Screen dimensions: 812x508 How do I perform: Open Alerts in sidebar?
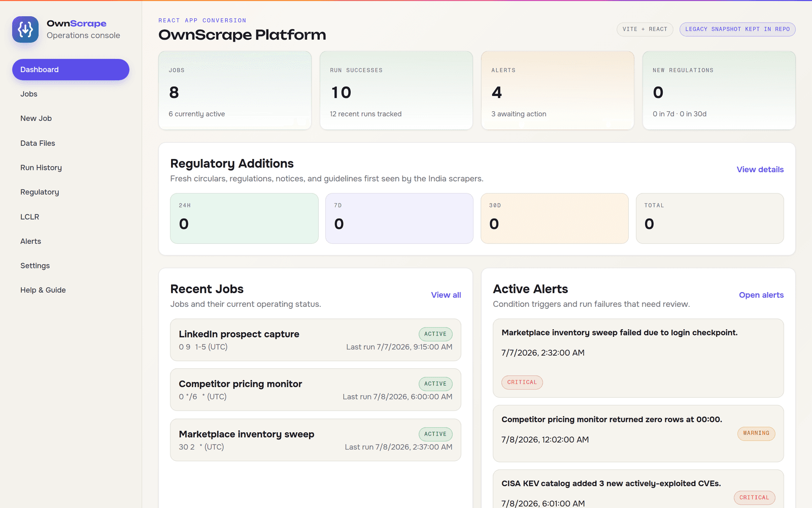pos(71,241)
